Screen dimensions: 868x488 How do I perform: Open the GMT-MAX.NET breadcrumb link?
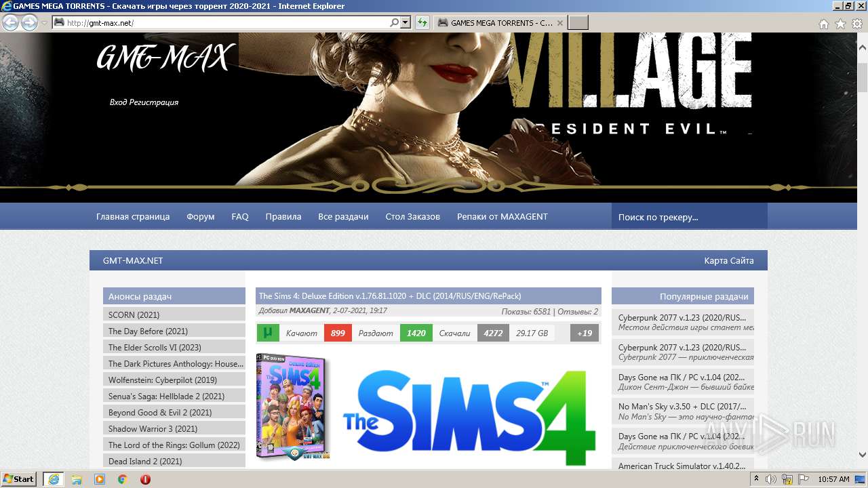pyautogui.click(x=133, y=260)
